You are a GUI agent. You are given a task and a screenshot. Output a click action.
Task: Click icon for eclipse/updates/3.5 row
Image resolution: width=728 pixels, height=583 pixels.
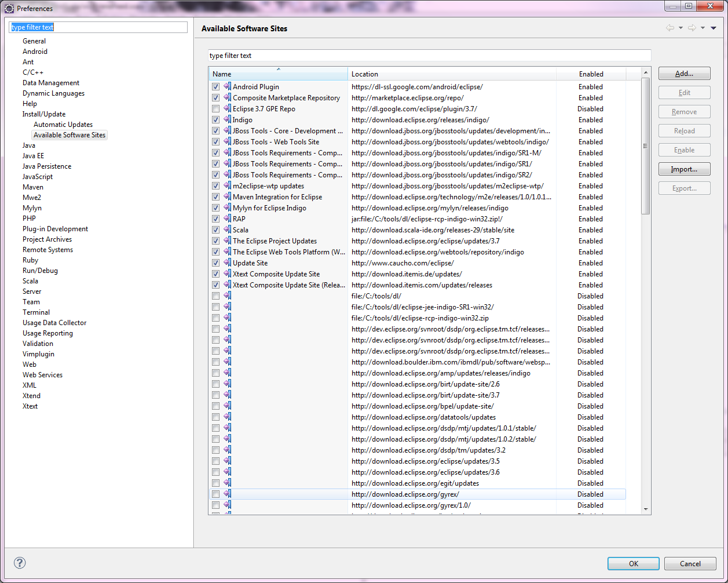pyautogui.click(x=227, y=461)
